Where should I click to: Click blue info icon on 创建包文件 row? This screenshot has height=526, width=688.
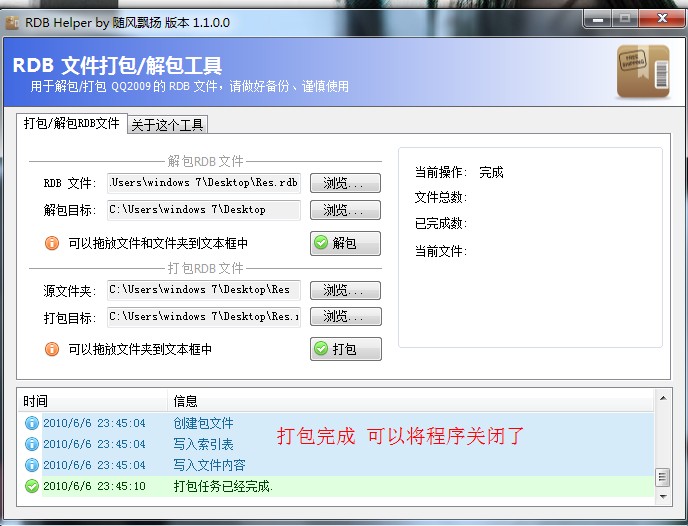click(x=31, y=423)
